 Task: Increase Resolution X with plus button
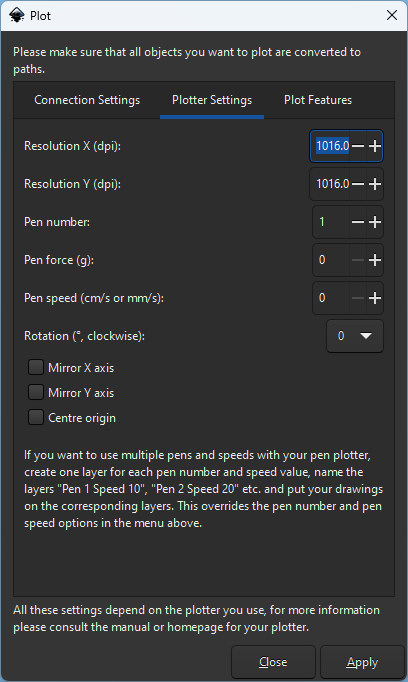pos(375,146)
